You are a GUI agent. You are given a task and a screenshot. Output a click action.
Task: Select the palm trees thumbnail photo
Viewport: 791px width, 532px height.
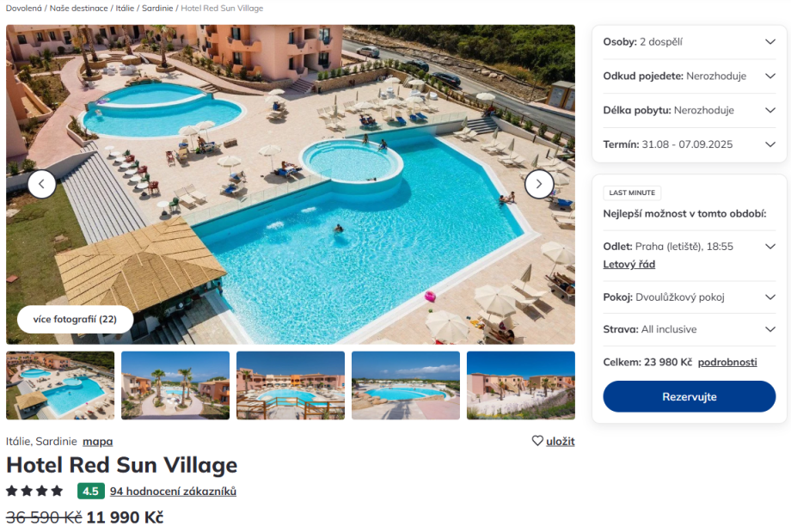tap(175, 385)
